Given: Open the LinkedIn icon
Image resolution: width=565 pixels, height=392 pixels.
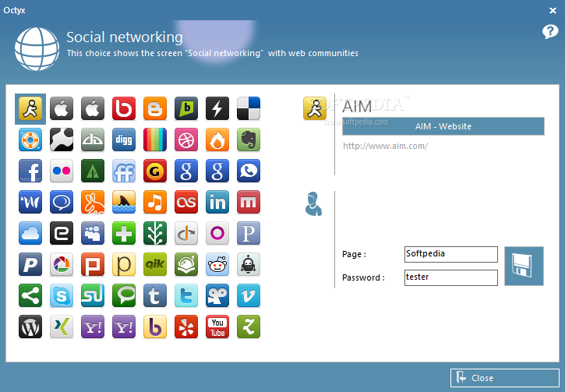Looking at the screenshot, I should click(217, 202).
